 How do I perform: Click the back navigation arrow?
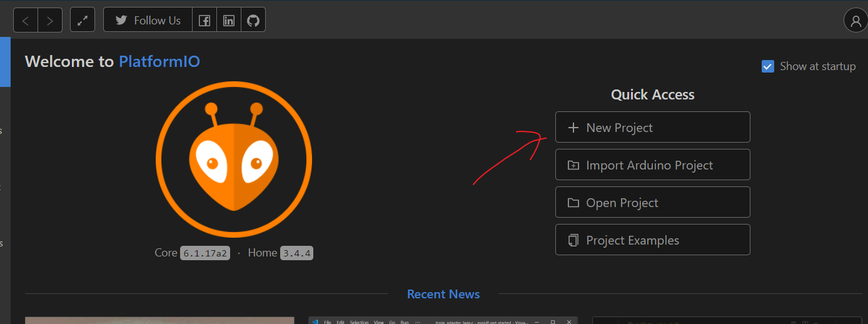pos(26,20)
